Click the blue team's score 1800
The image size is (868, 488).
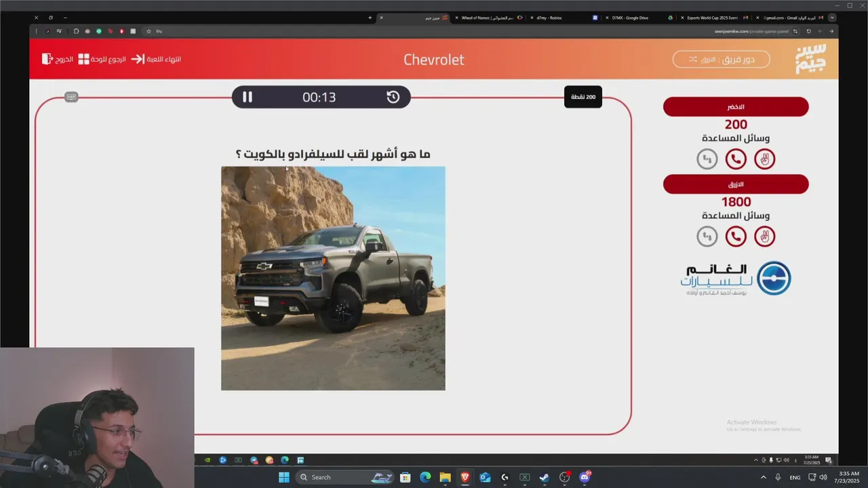[x=736, y=202]
